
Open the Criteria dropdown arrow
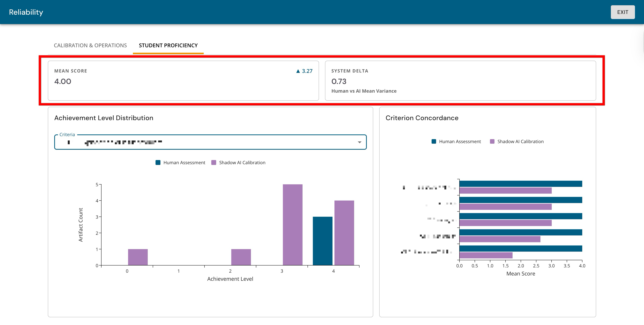click(x=359, y=142)
